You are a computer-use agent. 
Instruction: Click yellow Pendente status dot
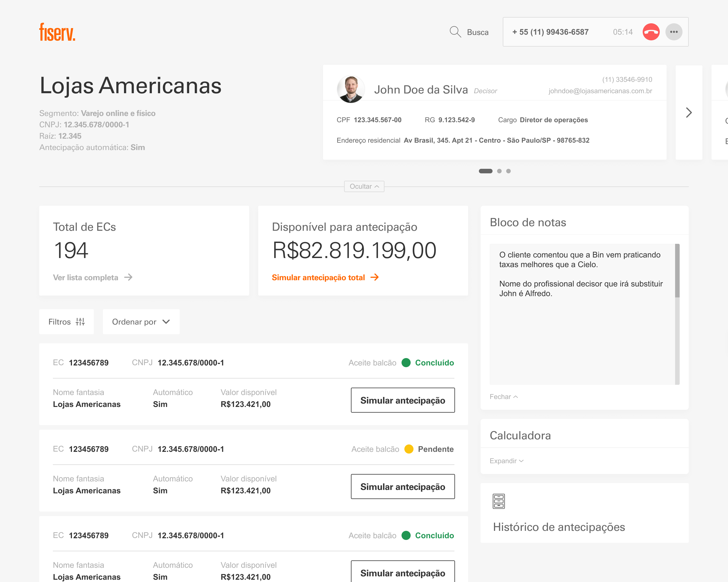(409, 449)
